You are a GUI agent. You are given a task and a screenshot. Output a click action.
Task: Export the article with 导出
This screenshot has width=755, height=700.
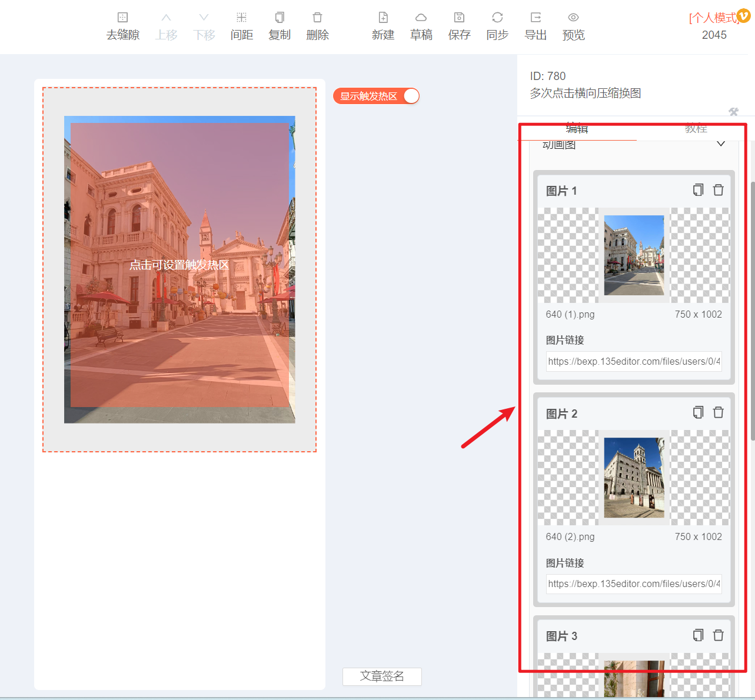point(536,26)
